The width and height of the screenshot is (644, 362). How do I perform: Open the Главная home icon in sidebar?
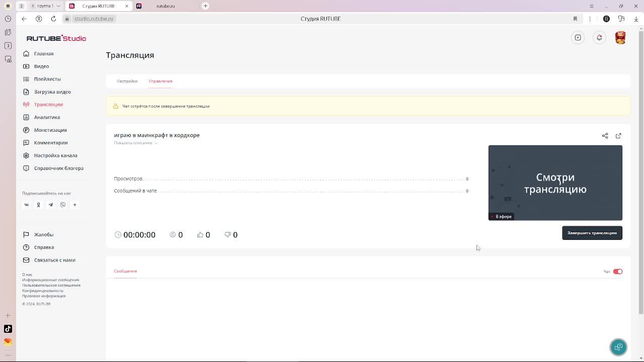pos(26,53)
